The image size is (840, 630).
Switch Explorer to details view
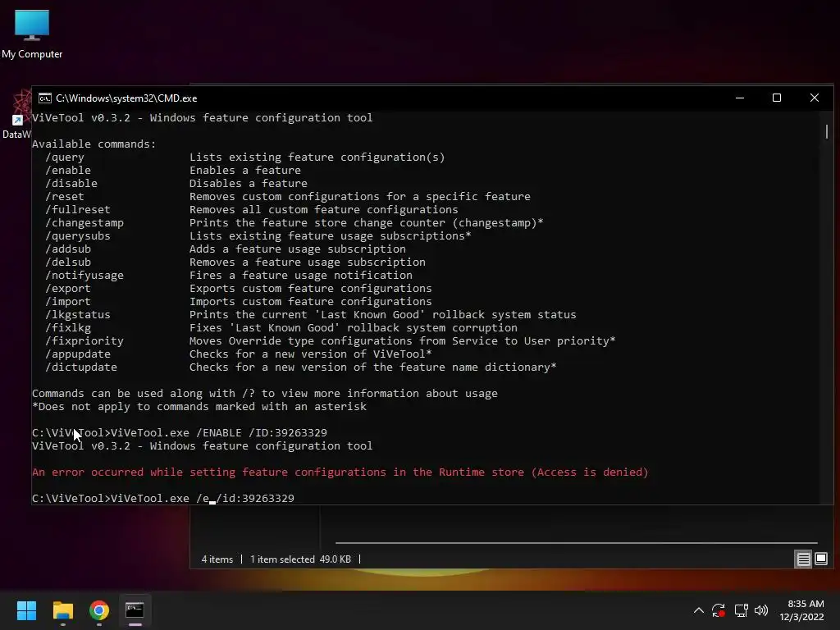pos(804,559)
